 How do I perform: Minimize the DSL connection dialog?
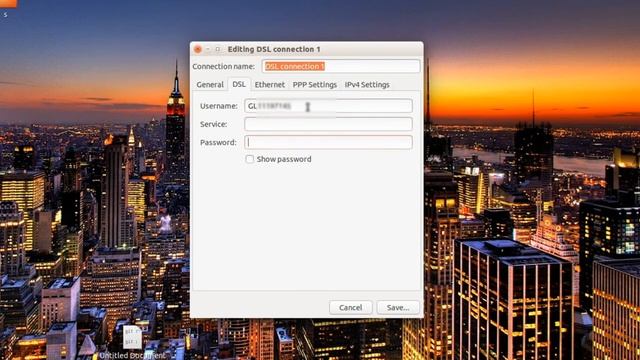coord(208,49)
